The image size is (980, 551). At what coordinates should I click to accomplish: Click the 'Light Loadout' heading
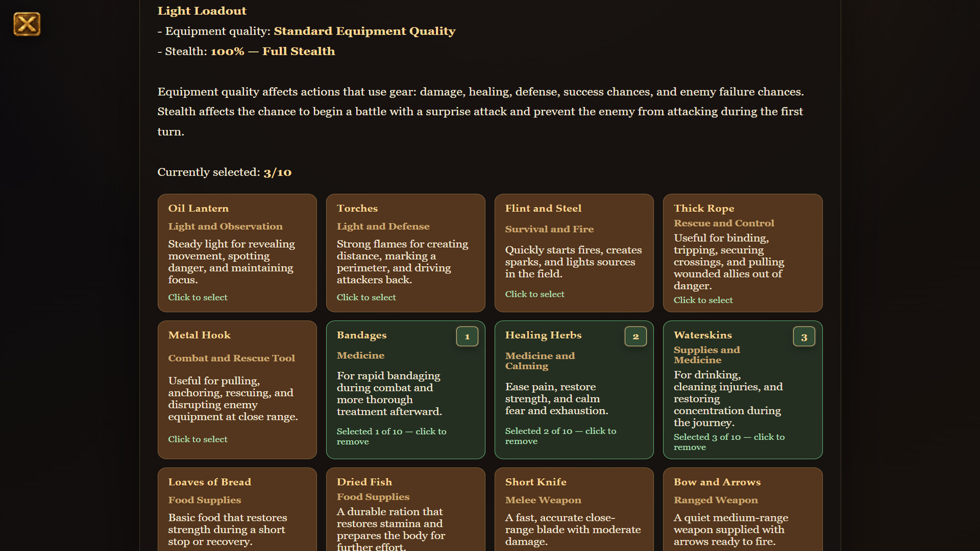pos(202,11)
